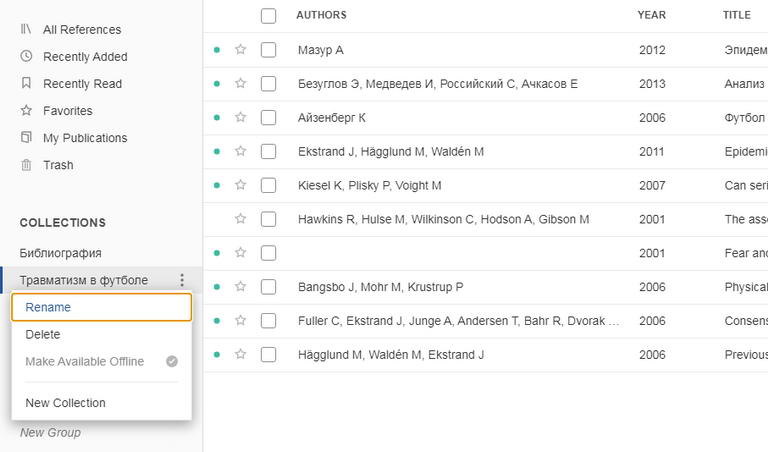This screenshot has height=452, width=768.
Task: Click unread dot on Безуглов Э row
Action: pyautogui.click(x=216, y=83)
